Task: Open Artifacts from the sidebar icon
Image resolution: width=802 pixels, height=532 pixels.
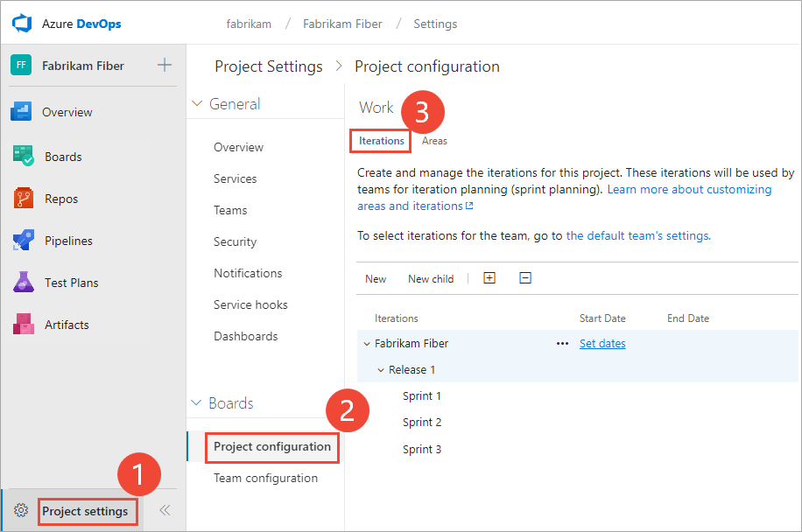Action: [x=23, y=325]
